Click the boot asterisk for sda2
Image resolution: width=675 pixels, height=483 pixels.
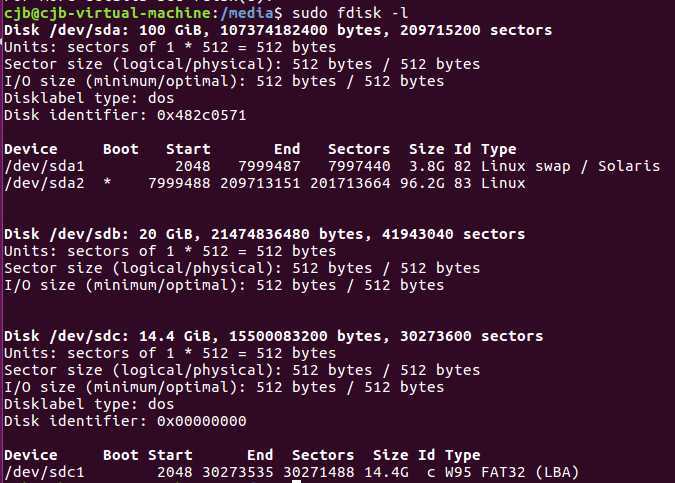[x=107, y=183]
